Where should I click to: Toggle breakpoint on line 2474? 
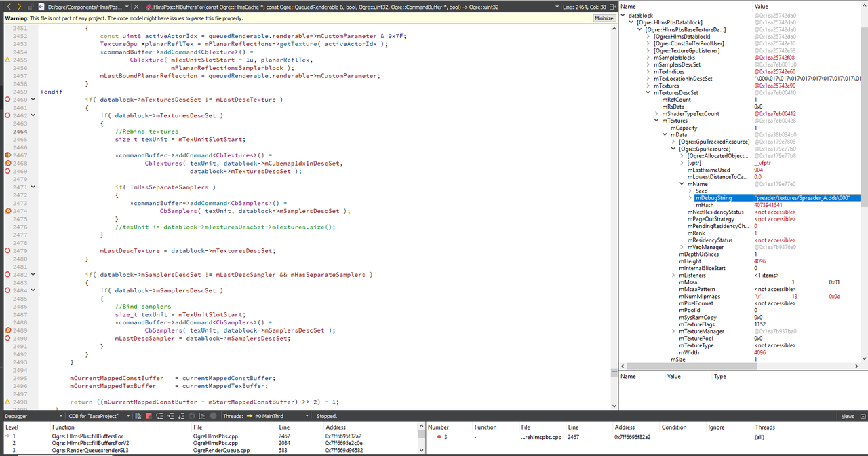pos(7,211)
